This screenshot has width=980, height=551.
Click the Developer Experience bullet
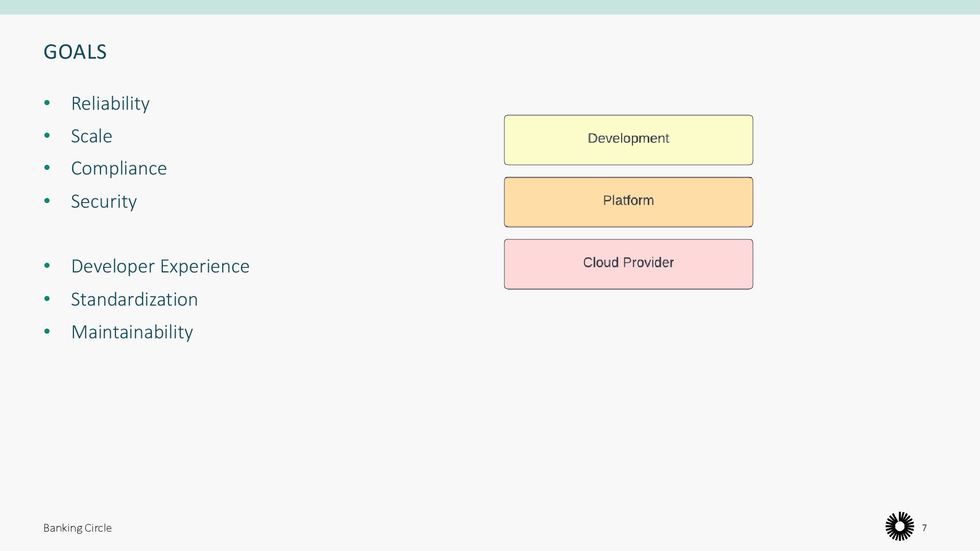tap(160, 266)
